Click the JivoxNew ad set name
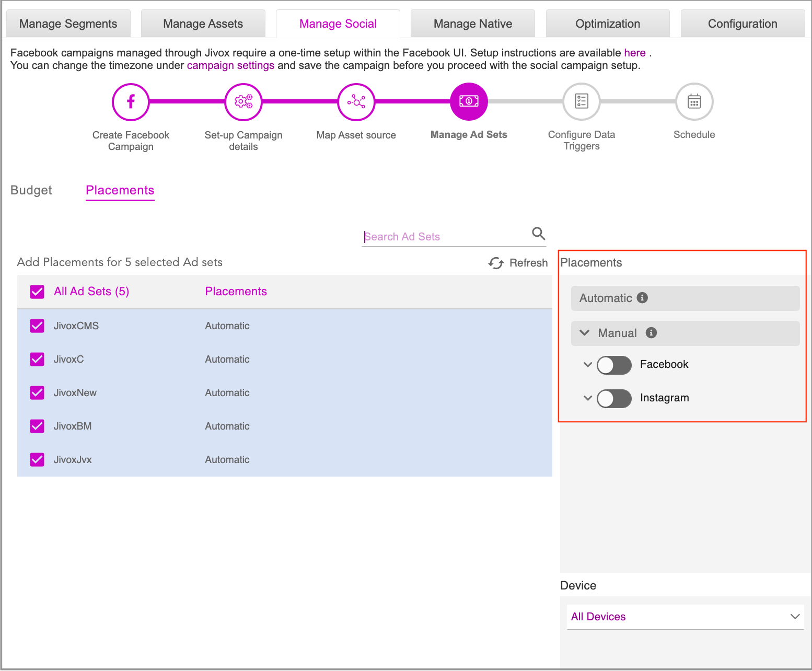This screenshot has height=671, width=812. 75,393
